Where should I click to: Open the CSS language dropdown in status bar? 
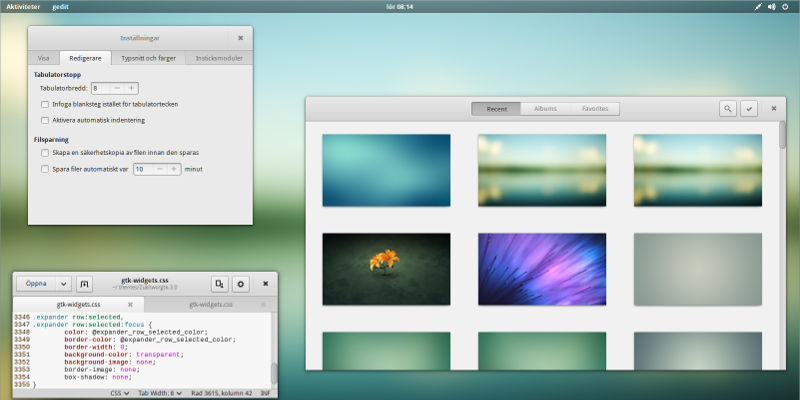pos(118,393)
